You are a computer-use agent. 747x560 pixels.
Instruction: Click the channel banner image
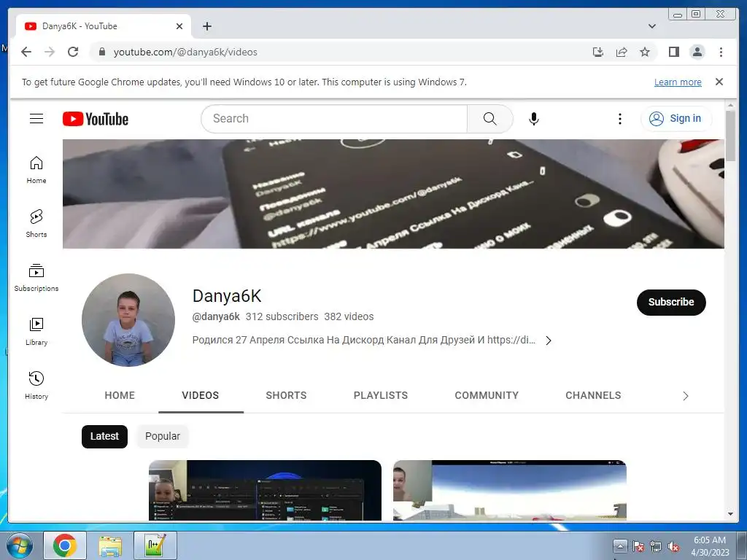393,194
